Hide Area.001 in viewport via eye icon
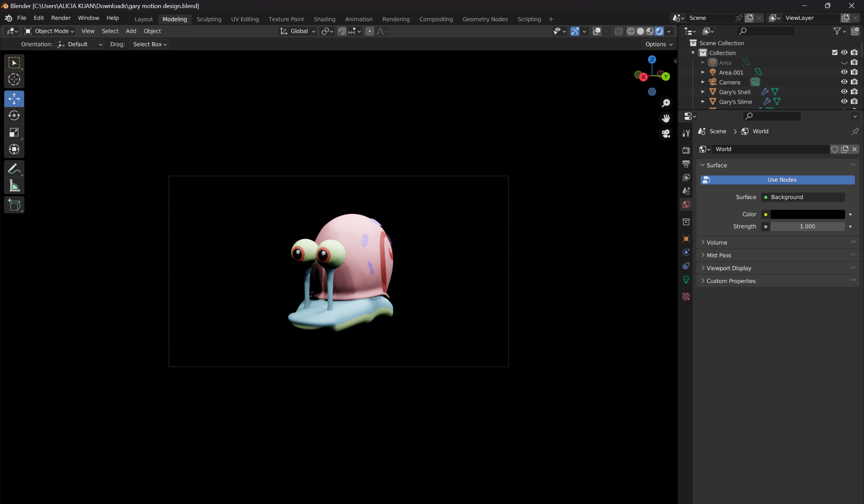Screen dimensions: 864x504 [x=844, y=72]
